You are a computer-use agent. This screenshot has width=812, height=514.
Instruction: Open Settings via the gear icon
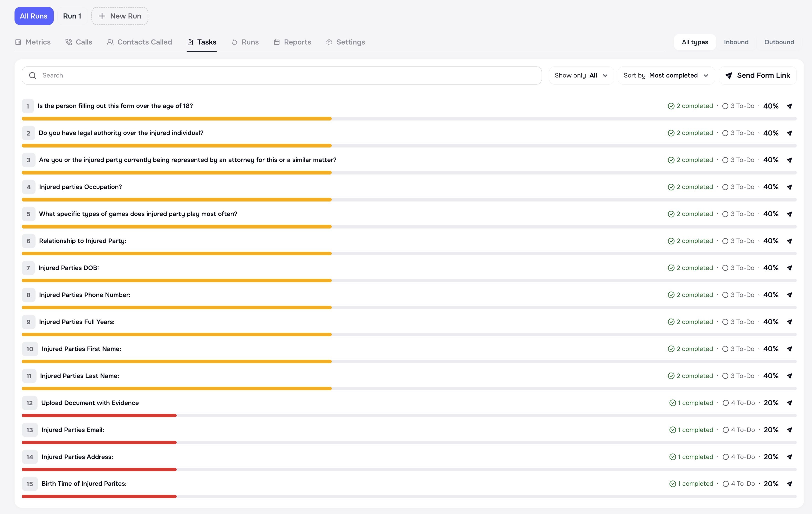(329, 42)
